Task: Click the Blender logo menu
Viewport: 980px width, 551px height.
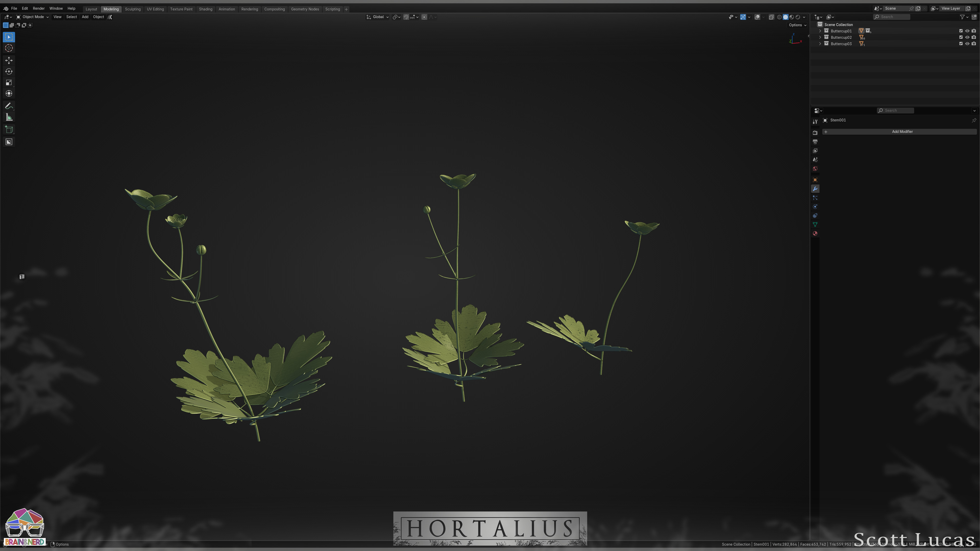Action: [5, 8]
